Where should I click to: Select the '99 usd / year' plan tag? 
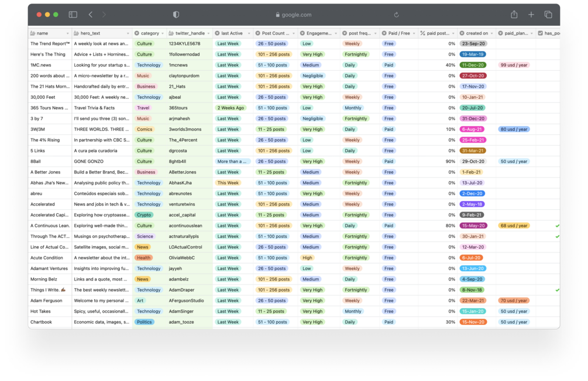click(514, 65)
